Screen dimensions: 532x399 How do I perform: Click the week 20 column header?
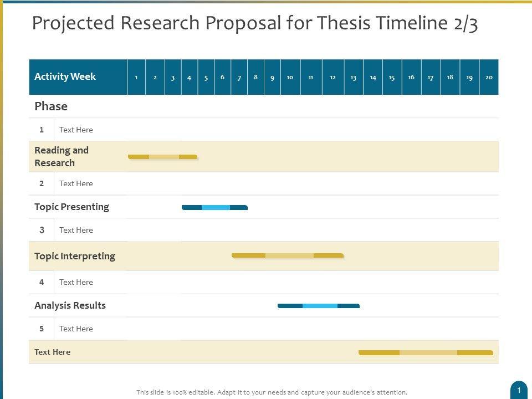coord(489,77)
